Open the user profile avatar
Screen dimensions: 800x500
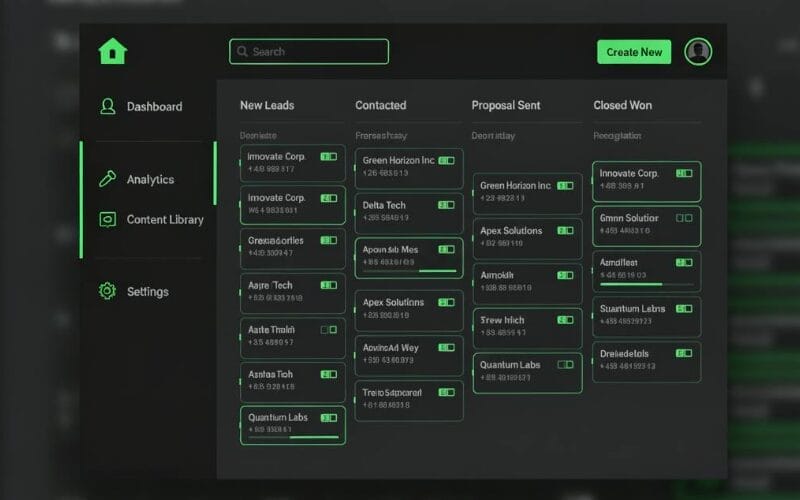click(x=698, y=52)
